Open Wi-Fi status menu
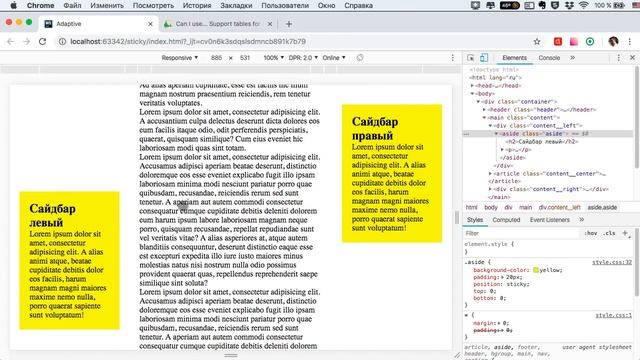The height and width of the screenshot is (360, 640). click(x=584, y=5)
